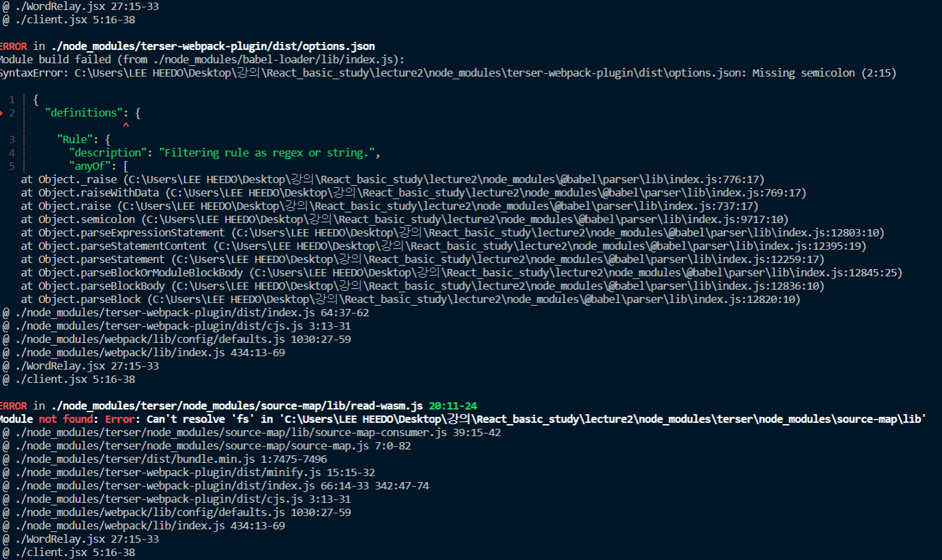Click the "definitions" key in the code frame
Screen dimensions: 942x560
pos(84,113)
